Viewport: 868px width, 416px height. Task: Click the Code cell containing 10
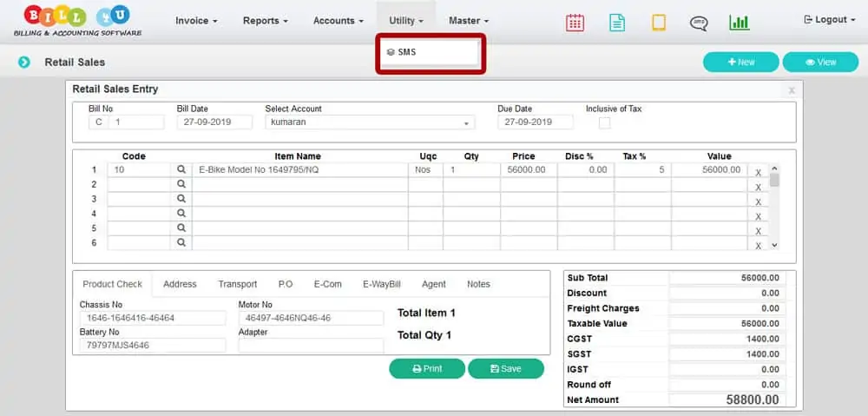point(139,170)
